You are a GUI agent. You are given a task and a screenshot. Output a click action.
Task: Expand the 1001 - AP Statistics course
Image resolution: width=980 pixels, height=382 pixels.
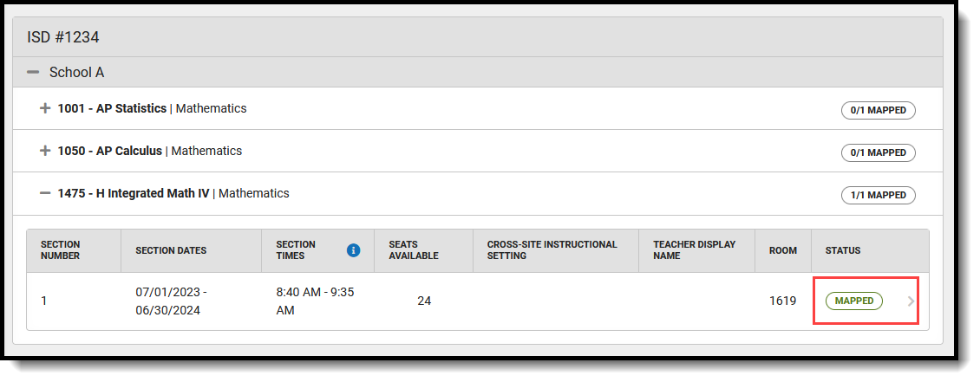point(45,108)
